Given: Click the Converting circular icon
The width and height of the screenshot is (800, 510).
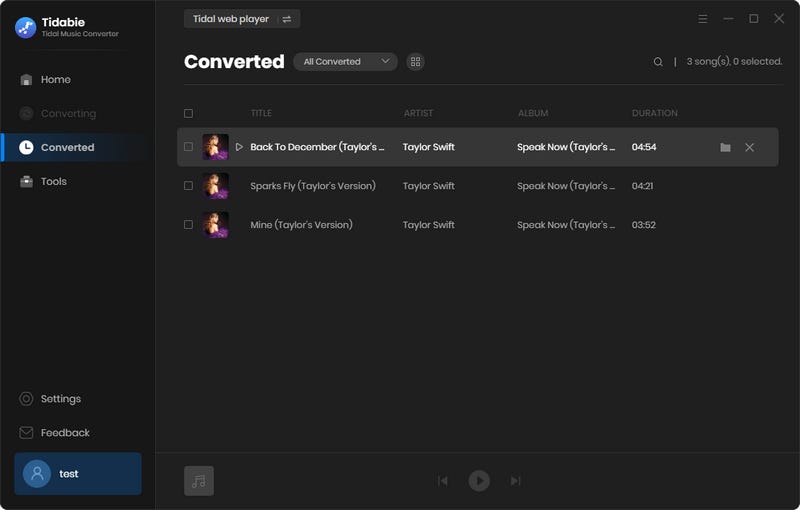Looking at the screenshot, I should click(26, 113).
